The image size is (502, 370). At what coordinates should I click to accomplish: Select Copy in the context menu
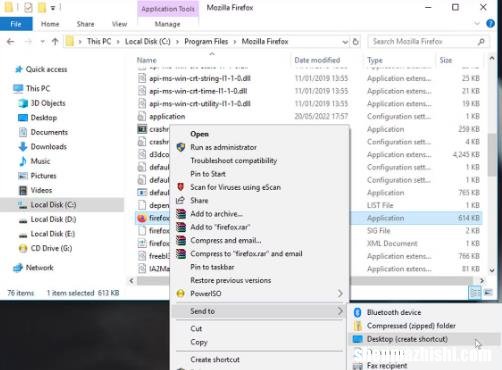[x=199, y=342]
